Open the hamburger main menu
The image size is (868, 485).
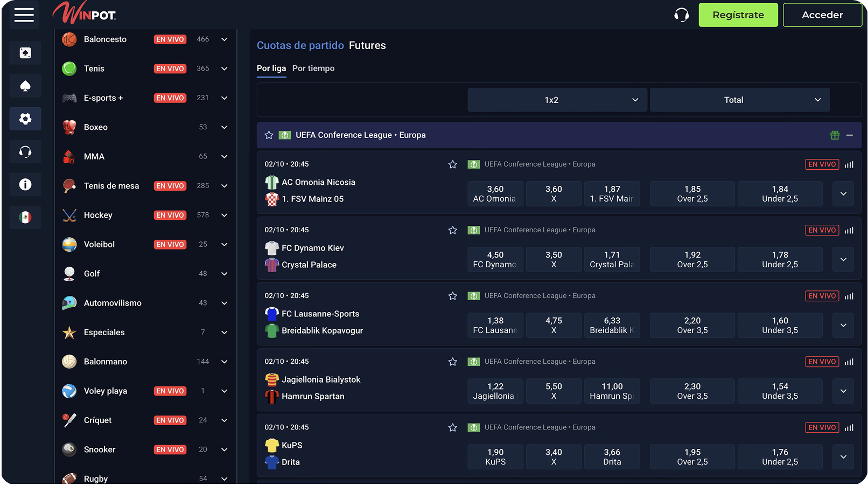[x=24, y=15]
